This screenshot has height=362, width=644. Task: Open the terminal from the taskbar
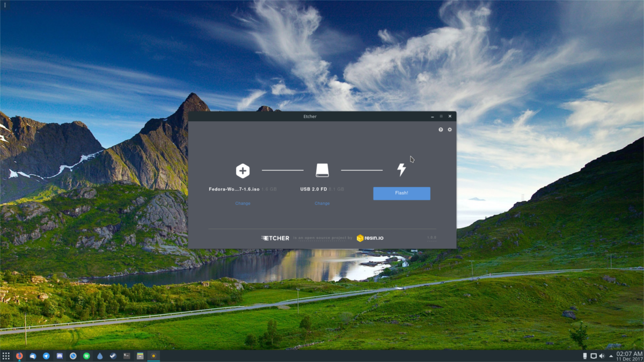tap(127, 356)
